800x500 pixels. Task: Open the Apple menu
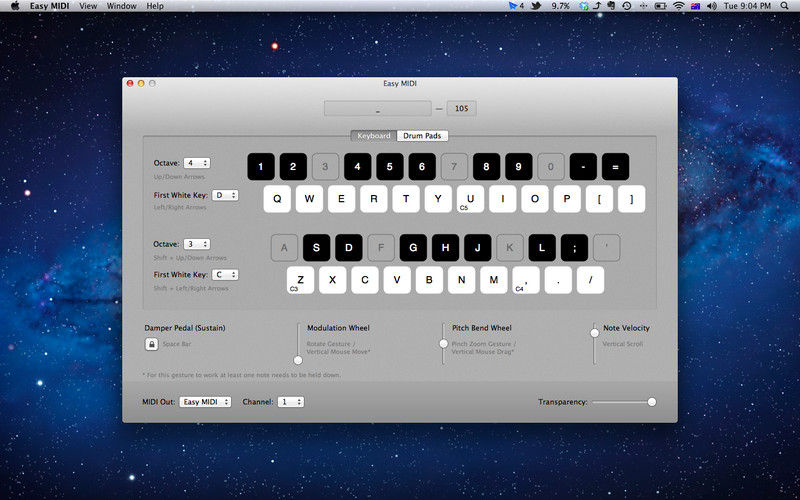tap(15, 6)
